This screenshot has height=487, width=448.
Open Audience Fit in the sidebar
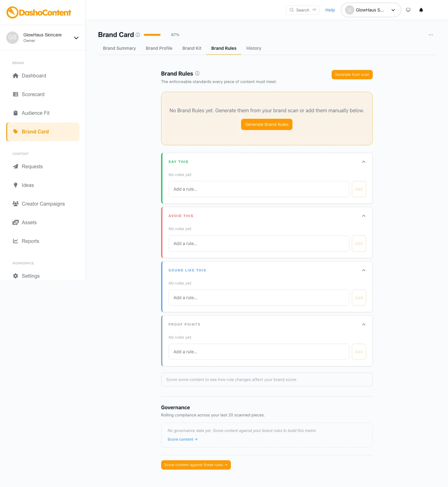(43, 113)
